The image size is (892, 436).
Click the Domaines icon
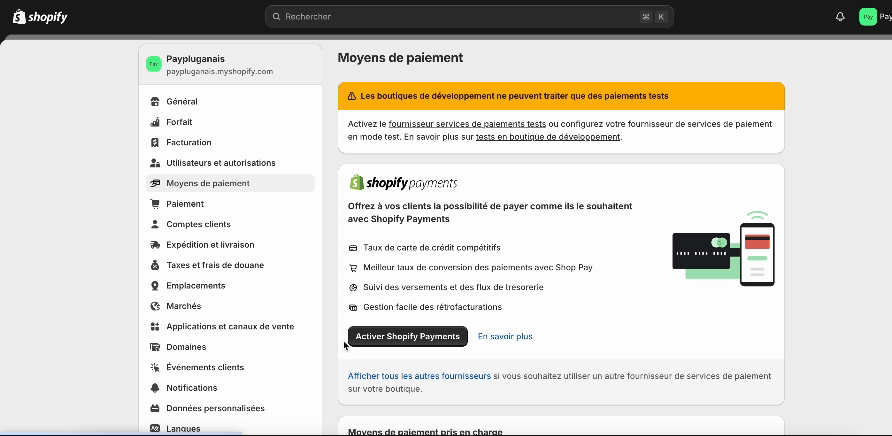click(154, 347)
